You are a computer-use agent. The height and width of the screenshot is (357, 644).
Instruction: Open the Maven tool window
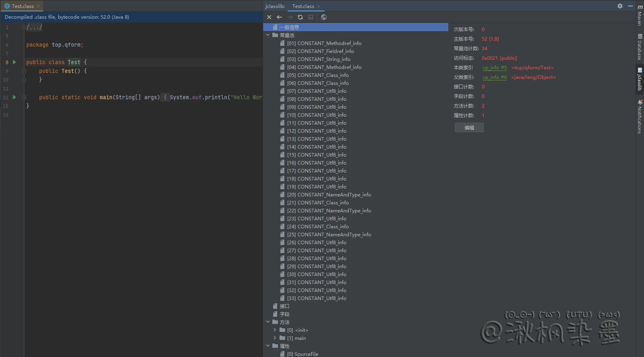(x=640, y=16)
